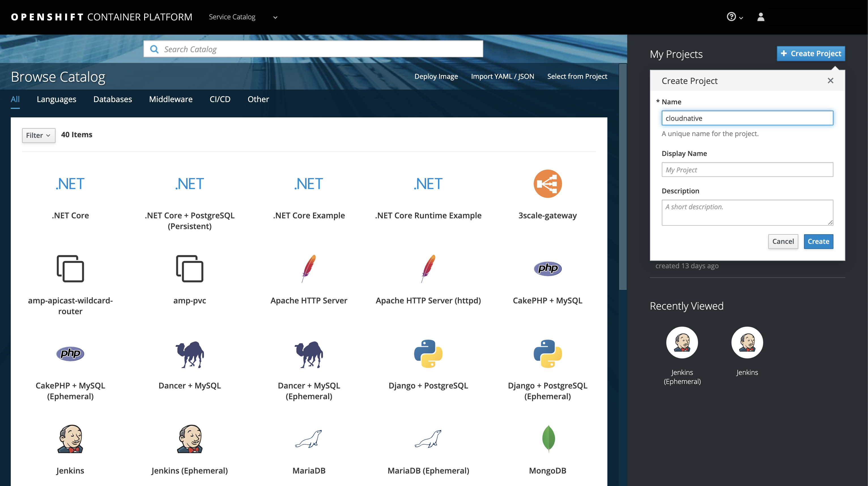This screenshot has width=868, height=486.
Task: Click the project Name input field
Action: pos(747,118)
